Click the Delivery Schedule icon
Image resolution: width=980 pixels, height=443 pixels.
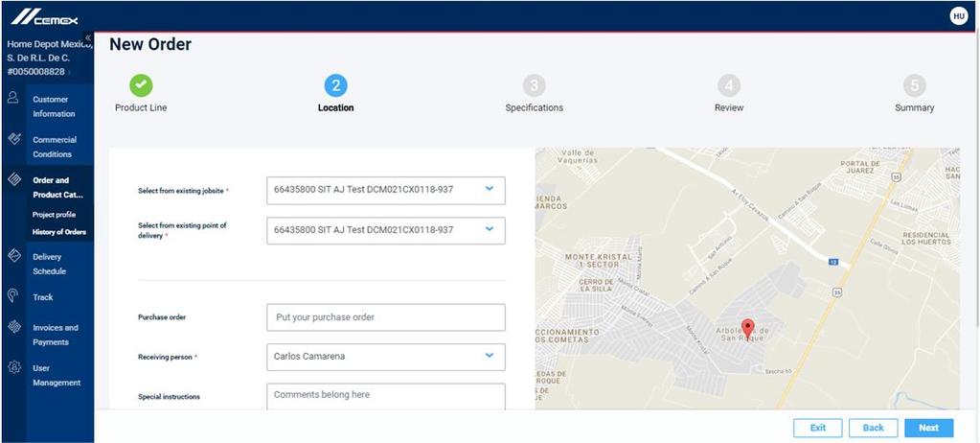(13, 256)
